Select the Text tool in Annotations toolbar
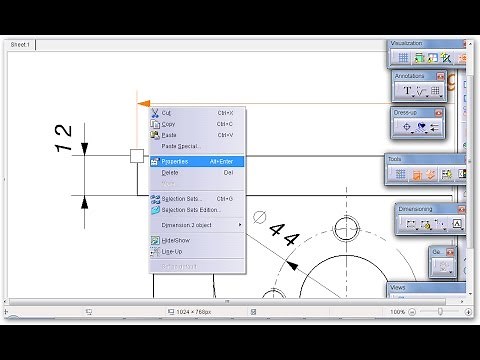Screen dimensions: 480x360 407,90
